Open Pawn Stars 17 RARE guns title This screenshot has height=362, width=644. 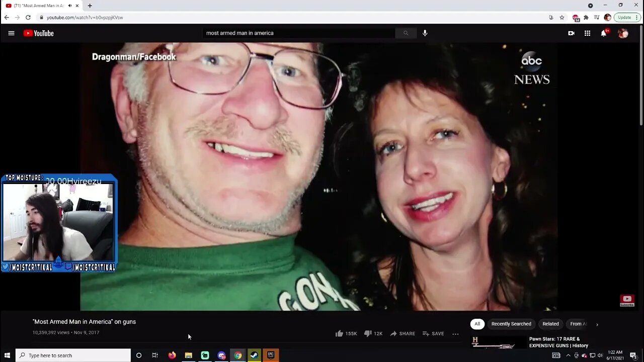(x=558, y=342)
